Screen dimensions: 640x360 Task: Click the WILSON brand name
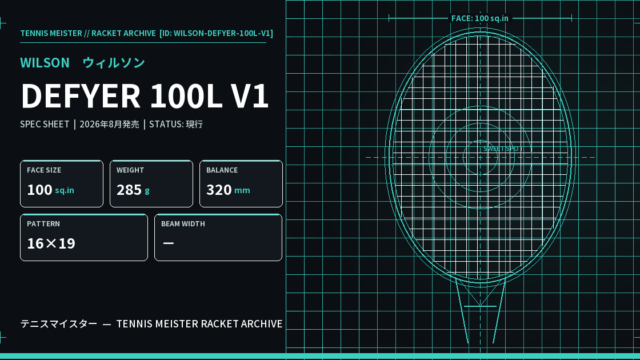tap(45, 63)
